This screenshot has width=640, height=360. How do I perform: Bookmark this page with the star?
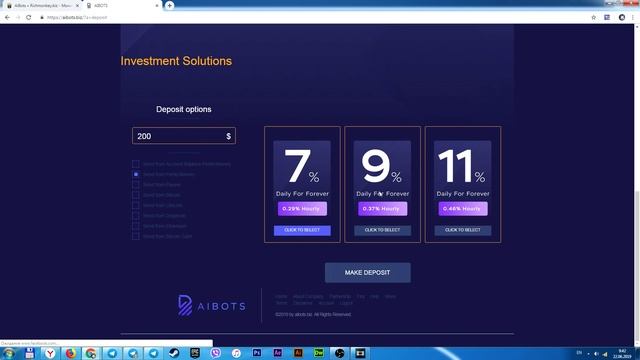(x=593, y=18)
